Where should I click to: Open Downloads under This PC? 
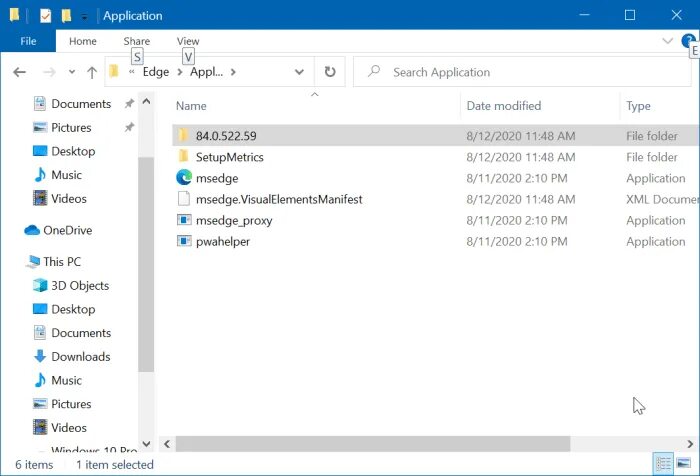pos(80,356)
